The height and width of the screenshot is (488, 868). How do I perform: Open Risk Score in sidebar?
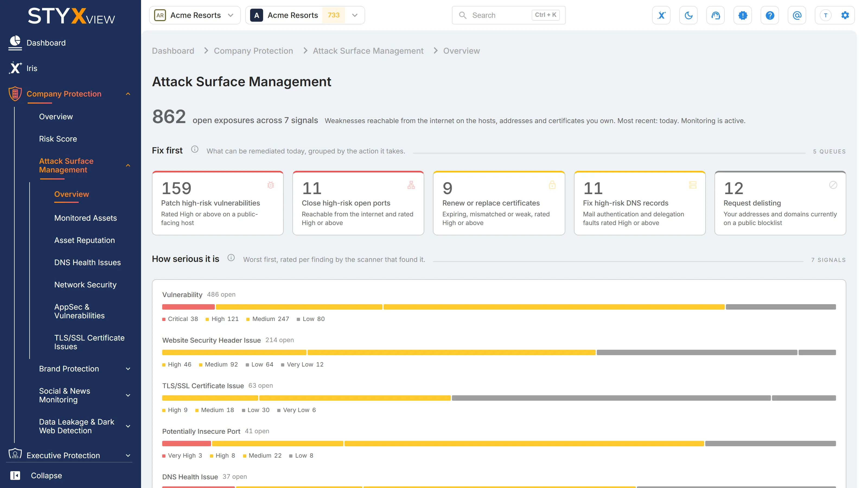pyautogui.click(x=58, y=139)
